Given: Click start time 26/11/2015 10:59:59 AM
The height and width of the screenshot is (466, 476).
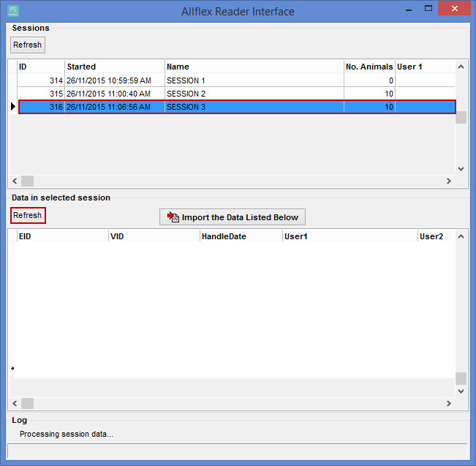Looking at the screenshot, I should 109,80.
